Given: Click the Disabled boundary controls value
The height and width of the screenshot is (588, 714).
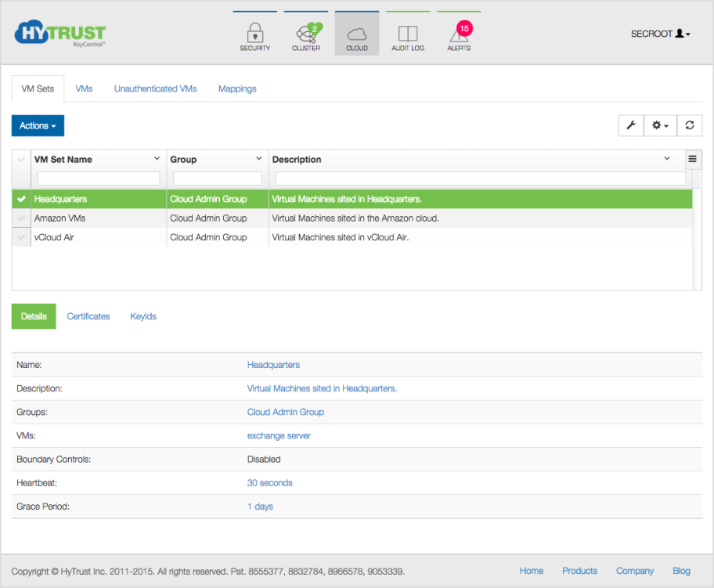Looking at the screenshot, I should 264,459.
